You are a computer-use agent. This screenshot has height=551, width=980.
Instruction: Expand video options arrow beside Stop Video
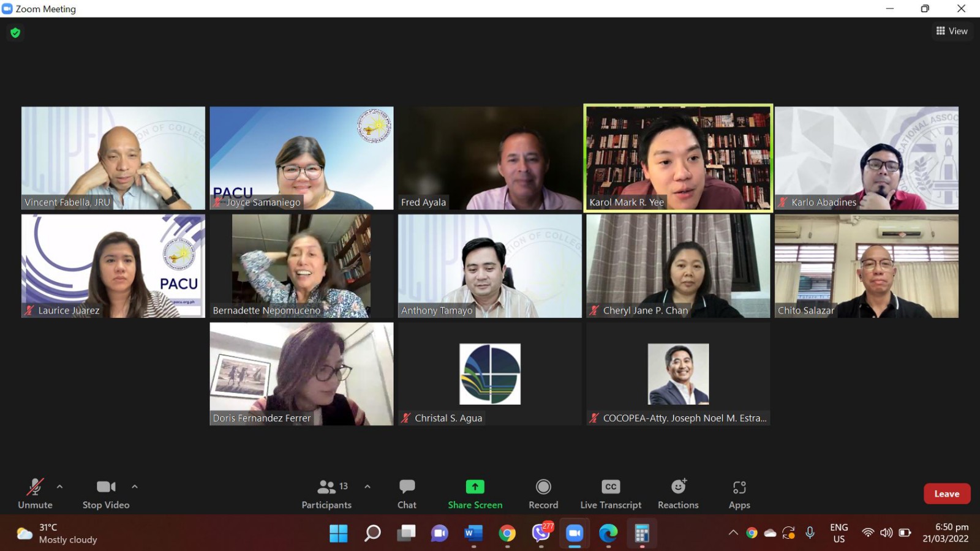pyautogui.click(x=135, y=487)
